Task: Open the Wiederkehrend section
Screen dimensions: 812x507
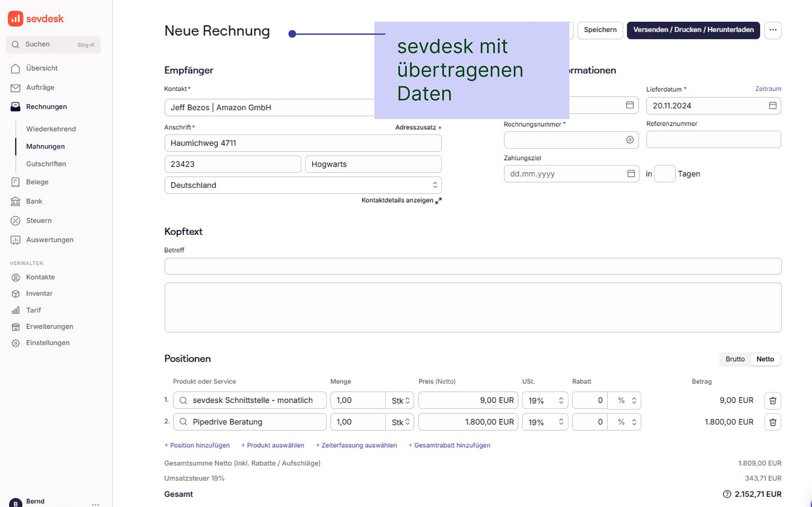Action: click(51, 129)
